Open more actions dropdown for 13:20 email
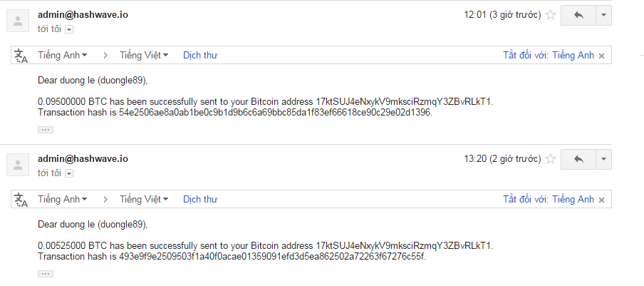644x286 pixels. [x=603, y=158]
